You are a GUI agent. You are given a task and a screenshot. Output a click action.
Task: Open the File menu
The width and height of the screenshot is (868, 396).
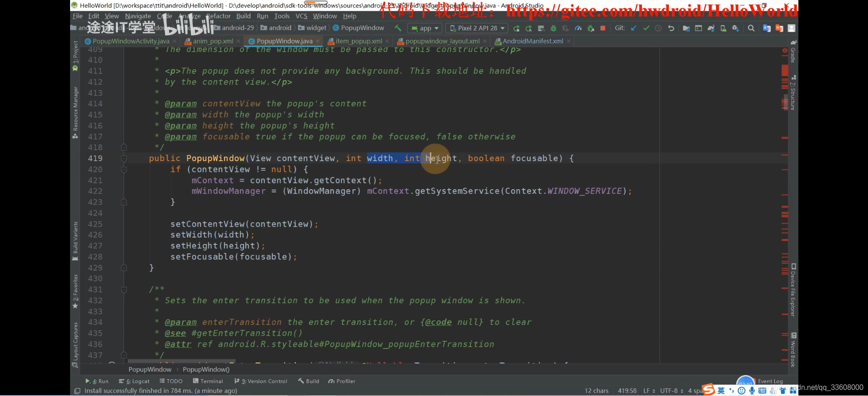[78, 16]
